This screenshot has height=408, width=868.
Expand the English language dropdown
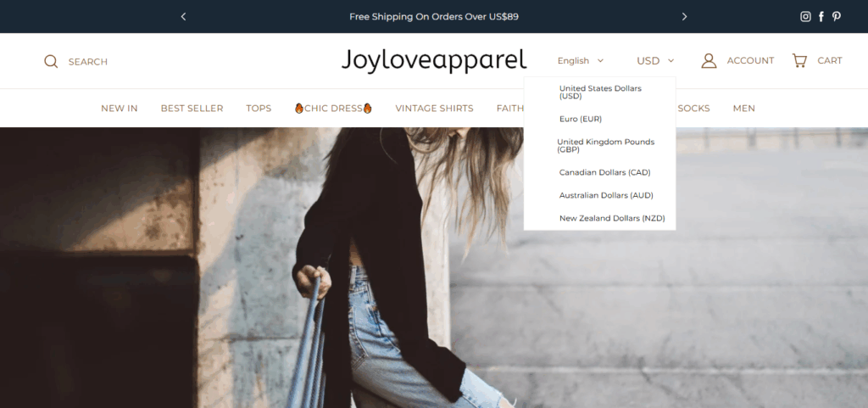tap(581, 61)
